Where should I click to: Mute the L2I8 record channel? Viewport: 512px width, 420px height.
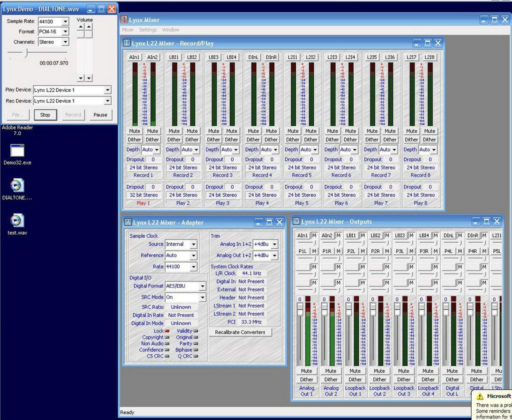429,131
